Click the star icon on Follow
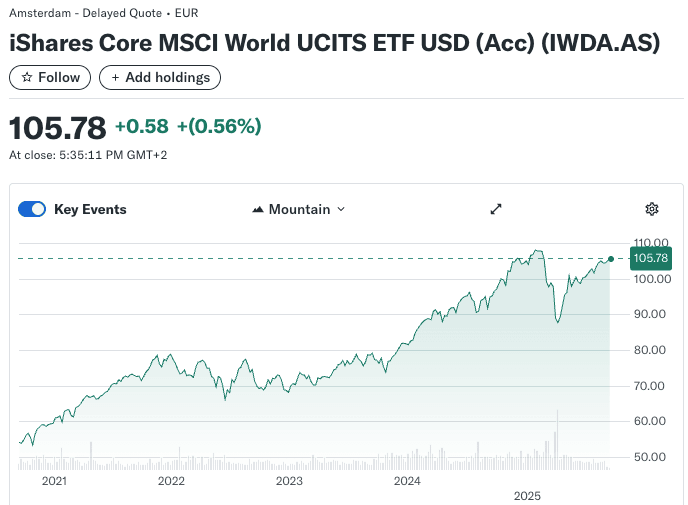 pos(27,77)
